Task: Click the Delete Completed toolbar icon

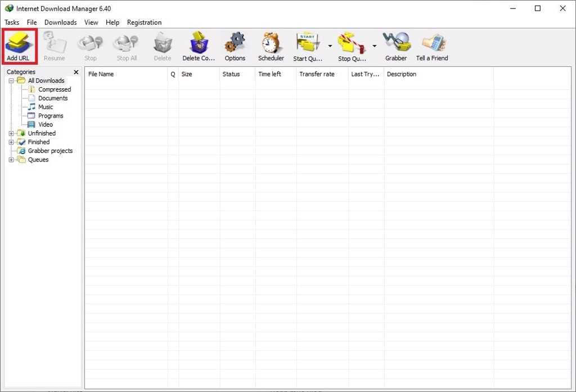Action: (x=199, y=46)
